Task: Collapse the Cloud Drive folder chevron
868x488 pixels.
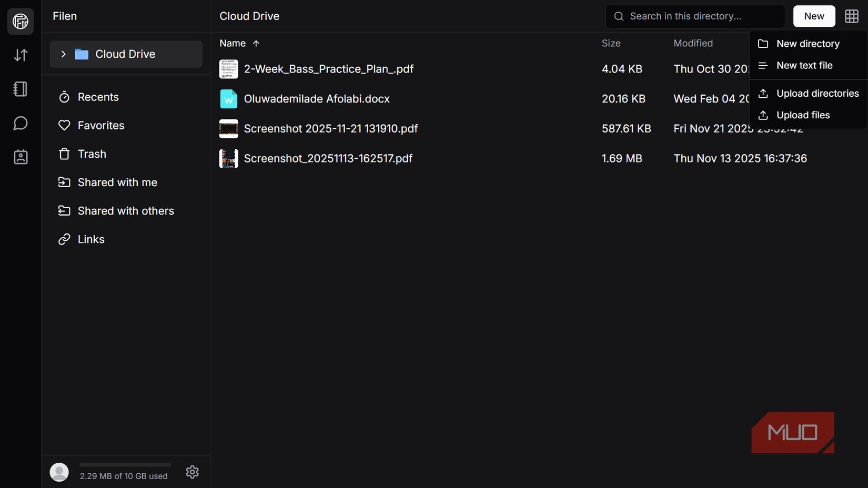Action: point(63,54)
